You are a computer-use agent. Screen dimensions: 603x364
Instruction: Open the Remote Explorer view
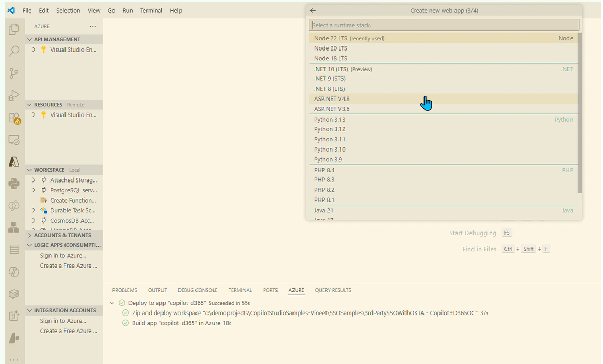tap(14, 139)
